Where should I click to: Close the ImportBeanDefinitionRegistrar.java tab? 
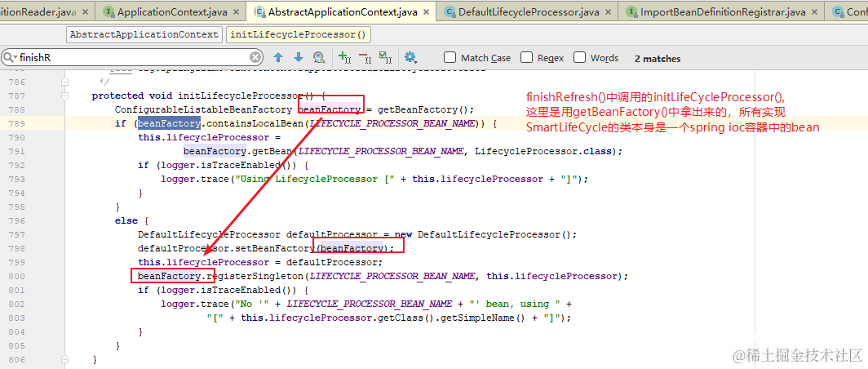813,12
